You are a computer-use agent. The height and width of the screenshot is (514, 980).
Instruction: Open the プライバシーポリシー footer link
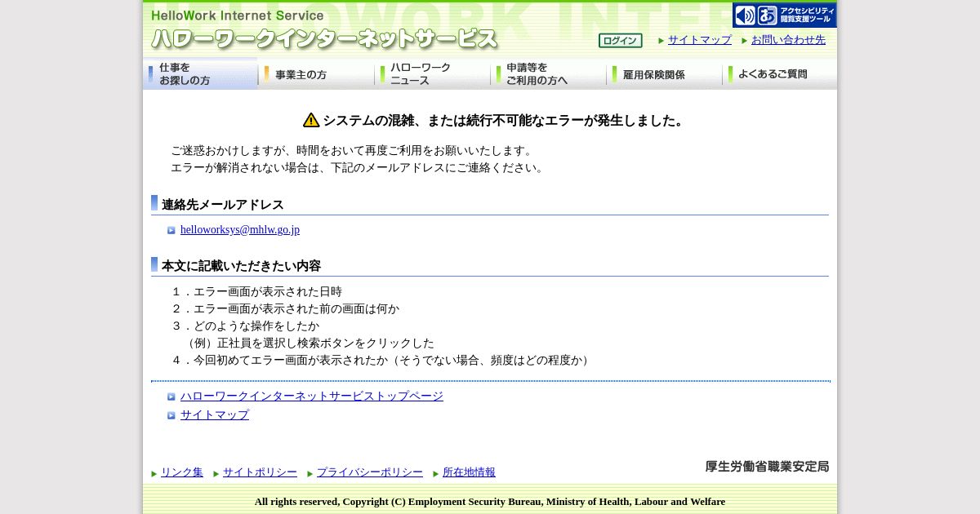point(370,472)
